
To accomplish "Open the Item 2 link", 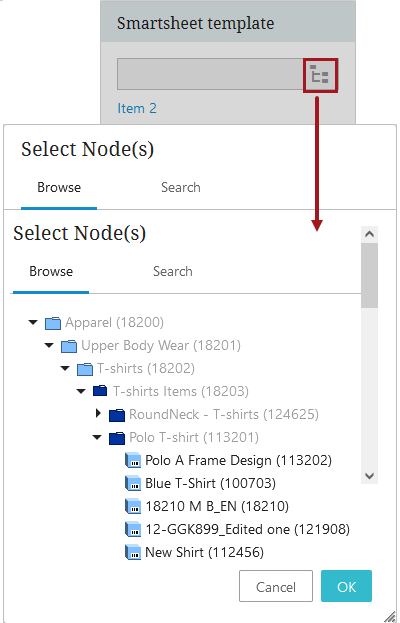I will (137, 108).
